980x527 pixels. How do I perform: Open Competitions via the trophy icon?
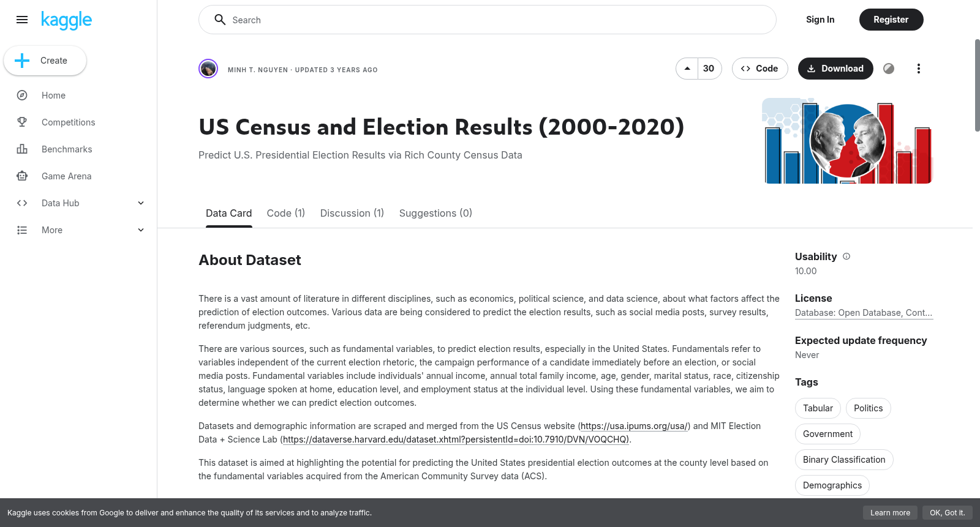(22, 122)
